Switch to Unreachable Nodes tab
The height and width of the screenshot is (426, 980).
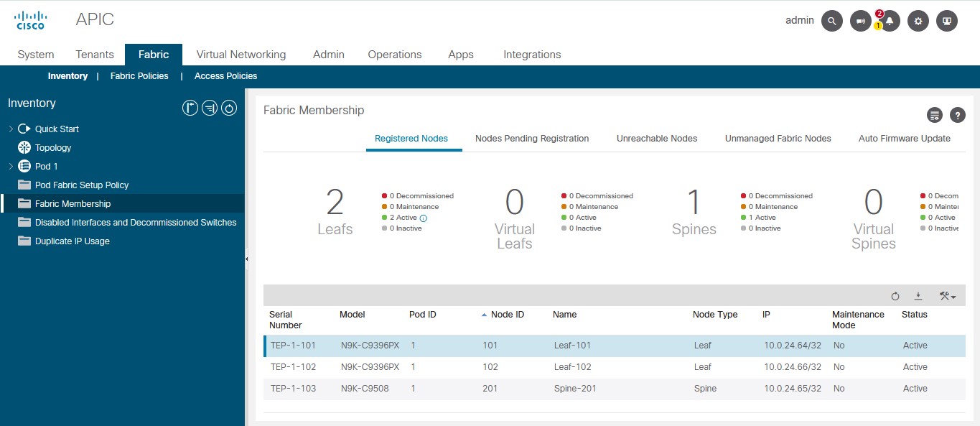coord(657,139)
